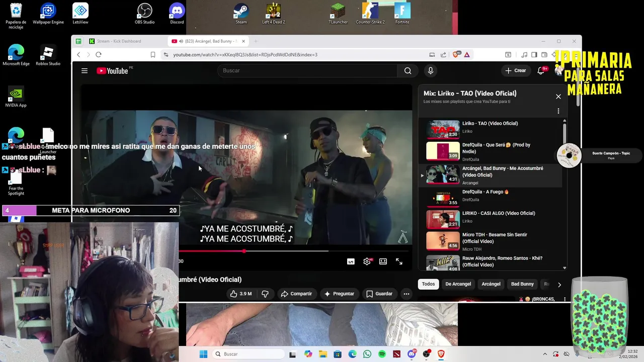This screenshot has width=644, height=362.
Task: Open a new browser tab with plus
Action: tap(256, 41)
